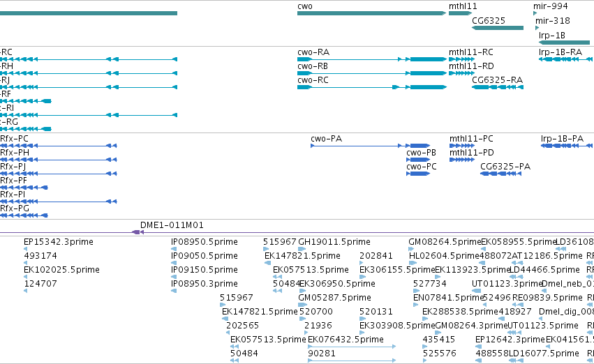This screenshot has height=364, width=594.
Task: Click the EK102025.5prime label
Action: click(x=61, y=270)
